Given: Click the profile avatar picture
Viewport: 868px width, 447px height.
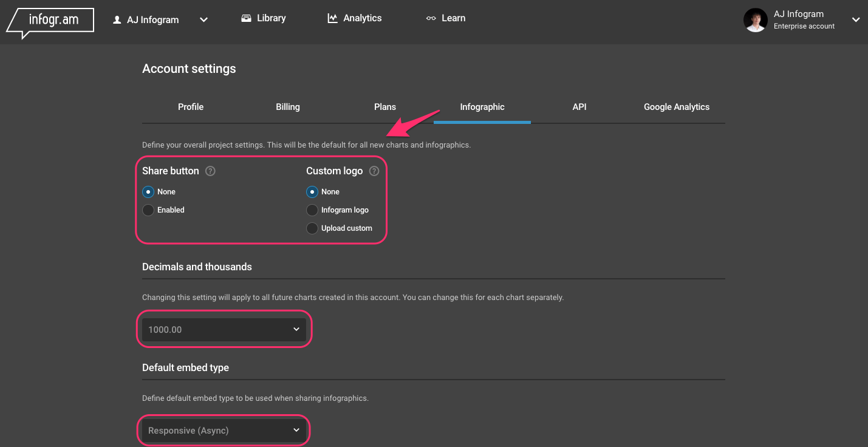Looking at the screenshot, I should tap(755, 19).
